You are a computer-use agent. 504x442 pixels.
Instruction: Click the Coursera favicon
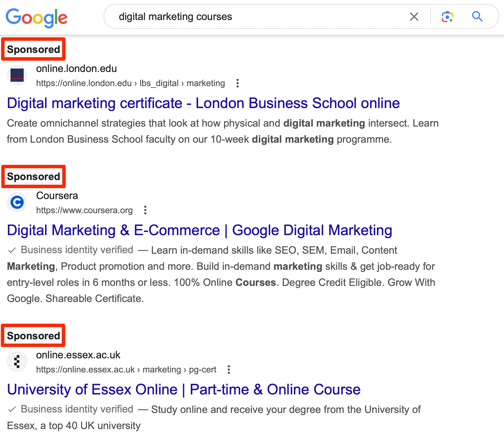pyautogui.click(x=17, y=202)
